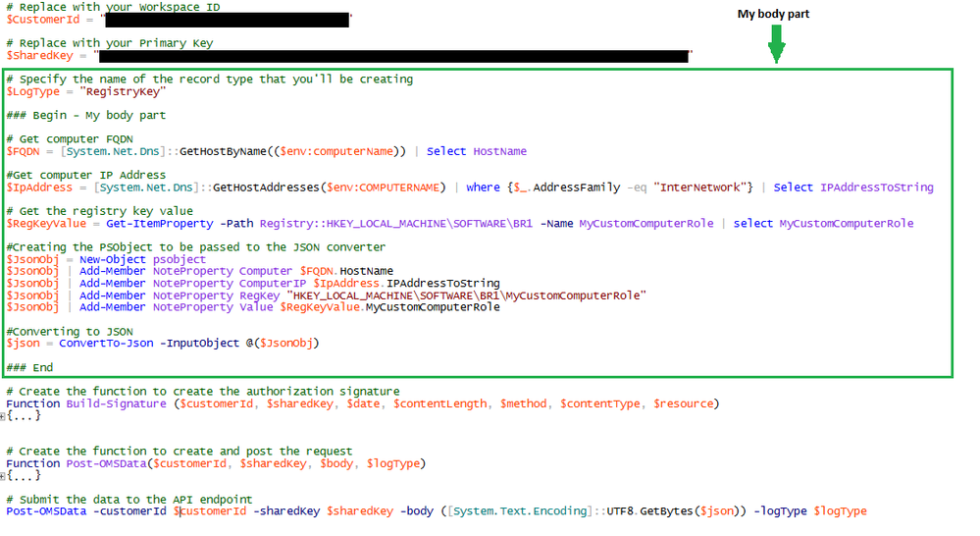
Task: Click the $body parameter of Post-OMSData function
Action: (336, 464)
